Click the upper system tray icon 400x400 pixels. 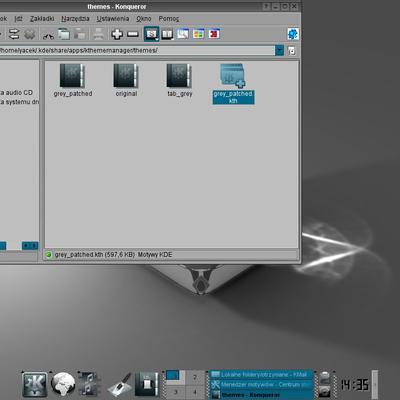pyautogui.click(x=324, y=378)
